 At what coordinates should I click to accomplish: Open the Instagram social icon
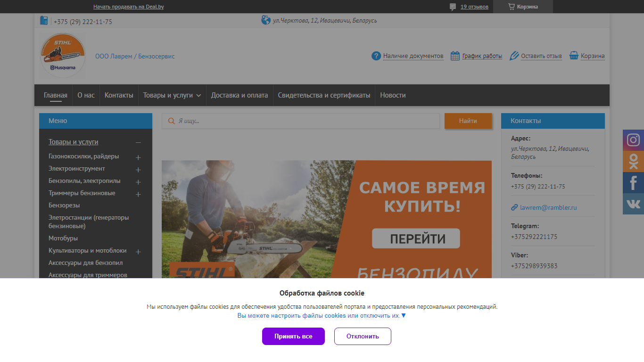pyautogui.click(x=633, y=140)
